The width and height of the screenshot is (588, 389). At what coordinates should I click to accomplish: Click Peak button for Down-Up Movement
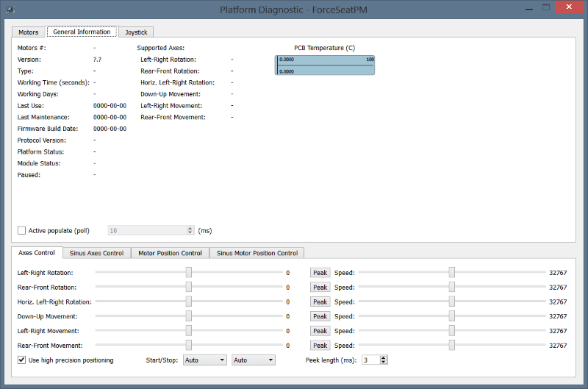(x=320, y=316)
